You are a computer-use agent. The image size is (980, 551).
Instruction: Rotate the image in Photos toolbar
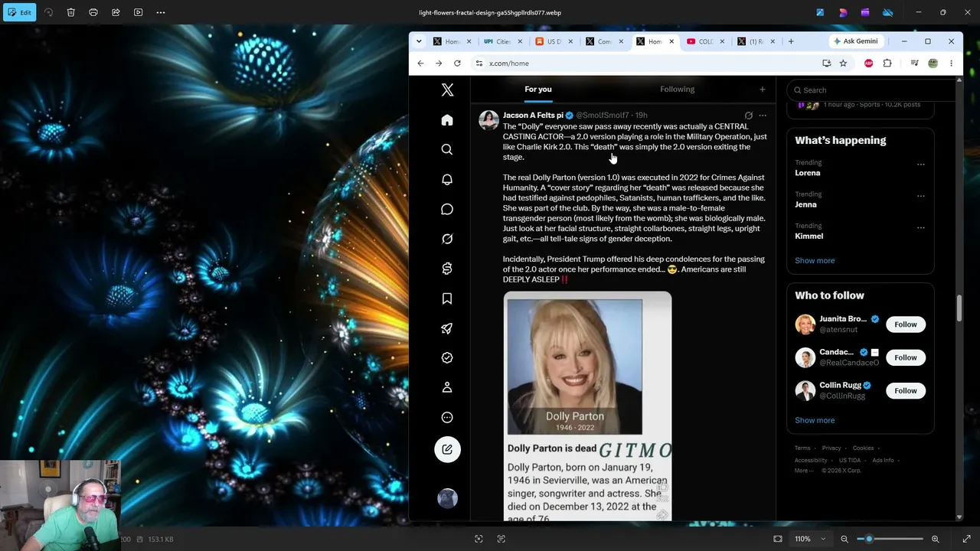pyautogui.click(x=49, y=12)
